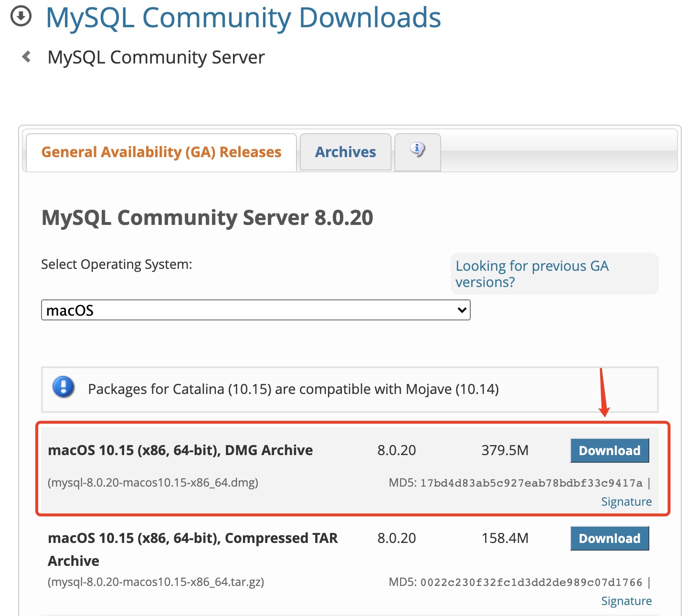698x616 pixels.
Task: Click the TAR Archive MD5 checksum value
Action: pyautogui.click(x=531, y=582)
